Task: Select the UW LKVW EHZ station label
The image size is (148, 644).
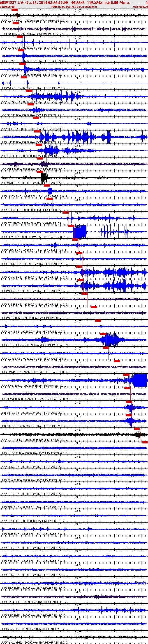Action: 35,196
